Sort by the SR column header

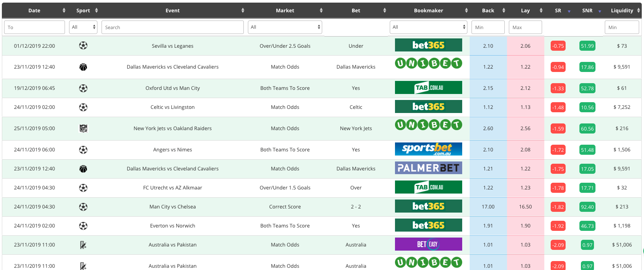tap(558, 10)
